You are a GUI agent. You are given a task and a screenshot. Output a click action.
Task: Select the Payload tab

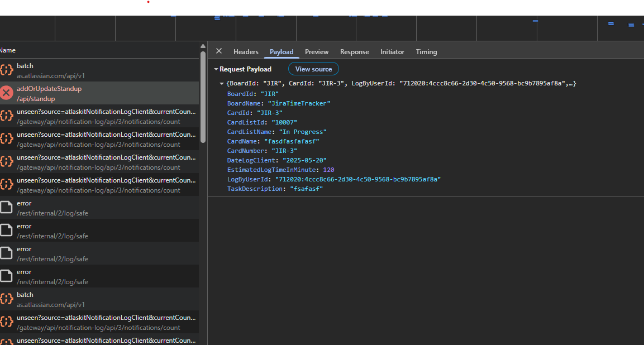(x=282, y=52)
